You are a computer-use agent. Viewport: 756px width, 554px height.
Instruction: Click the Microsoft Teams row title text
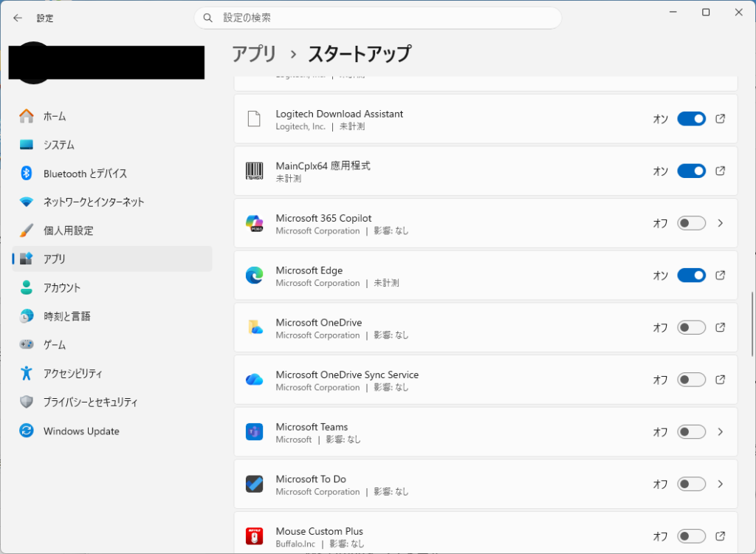point(312,427)
